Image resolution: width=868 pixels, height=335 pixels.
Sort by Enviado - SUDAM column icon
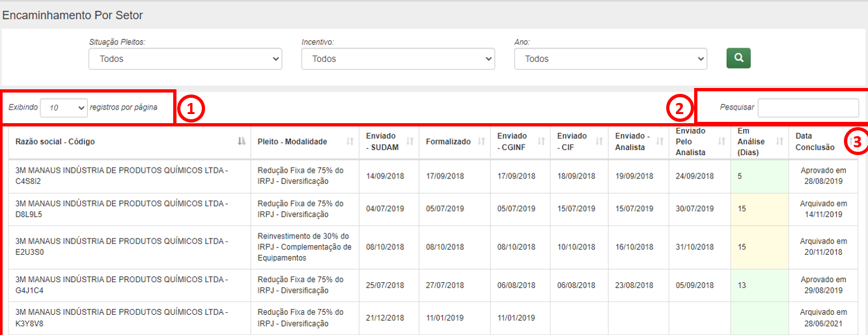pos(410,141)
